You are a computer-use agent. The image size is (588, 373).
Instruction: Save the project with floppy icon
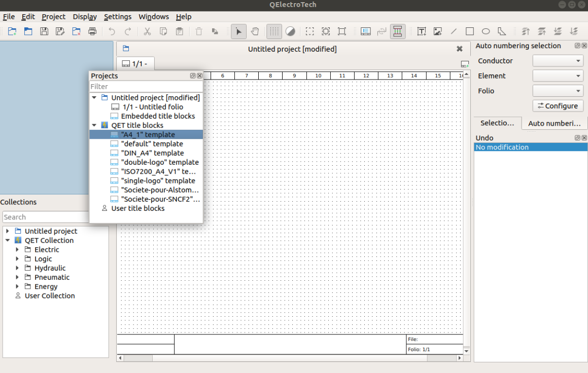44,31
